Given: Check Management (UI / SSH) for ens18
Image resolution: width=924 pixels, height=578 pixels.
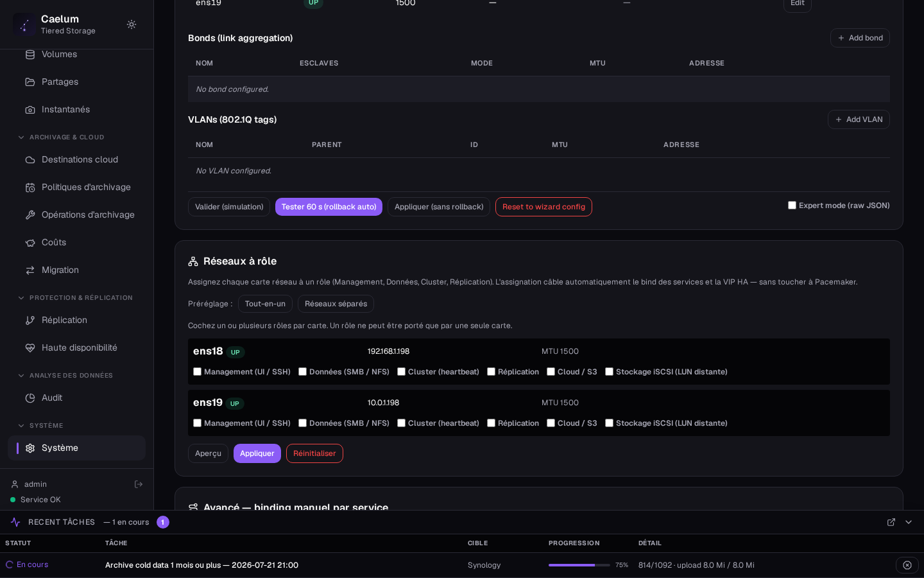Looking at the screenshot, I should pos(198,372).
